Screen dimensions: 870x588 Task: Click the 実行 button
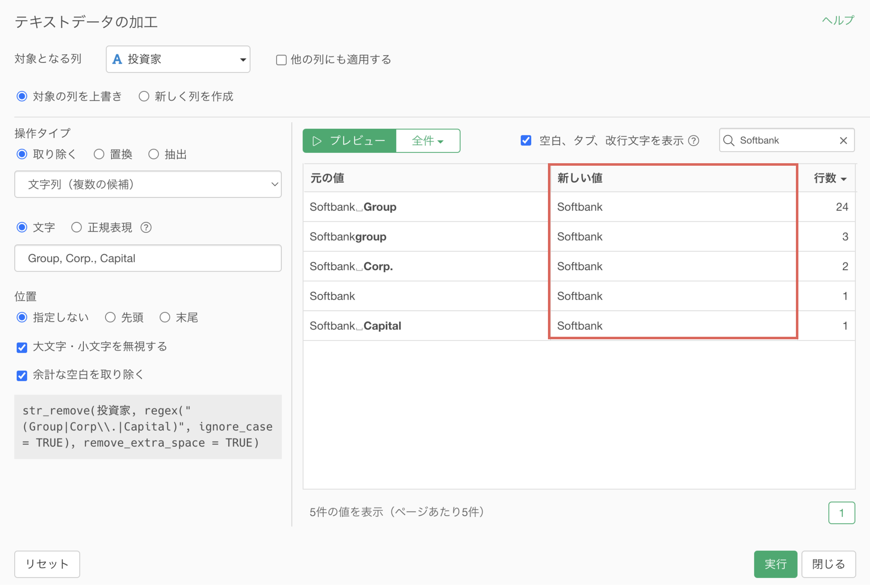(x=775, y=564)
